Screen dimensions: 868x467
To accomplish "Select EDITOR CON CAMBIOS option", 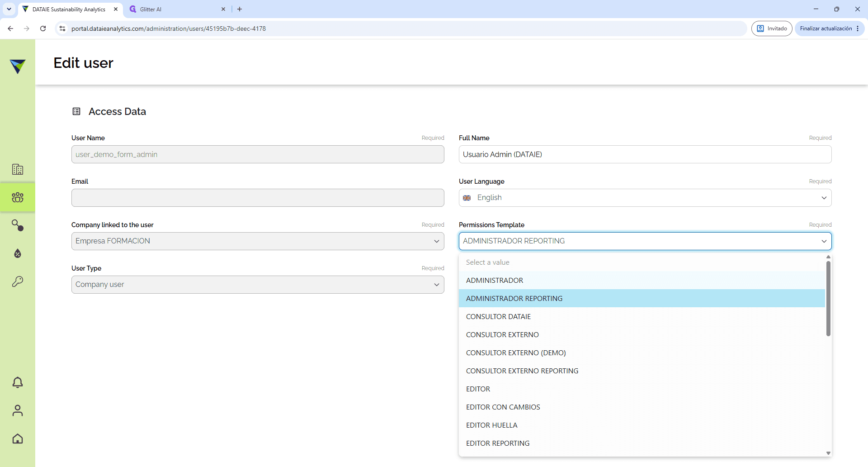I will 642,407.
